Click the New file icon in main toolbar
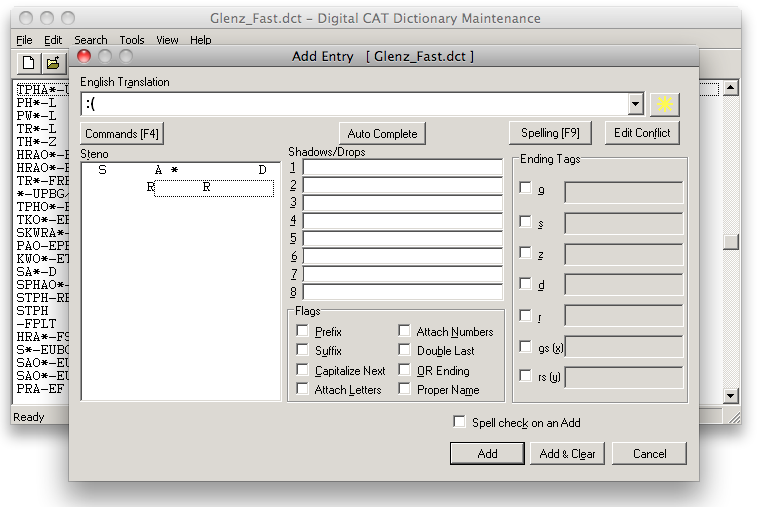The width and height of the screenshot is (762, 507). click(28, 63)
